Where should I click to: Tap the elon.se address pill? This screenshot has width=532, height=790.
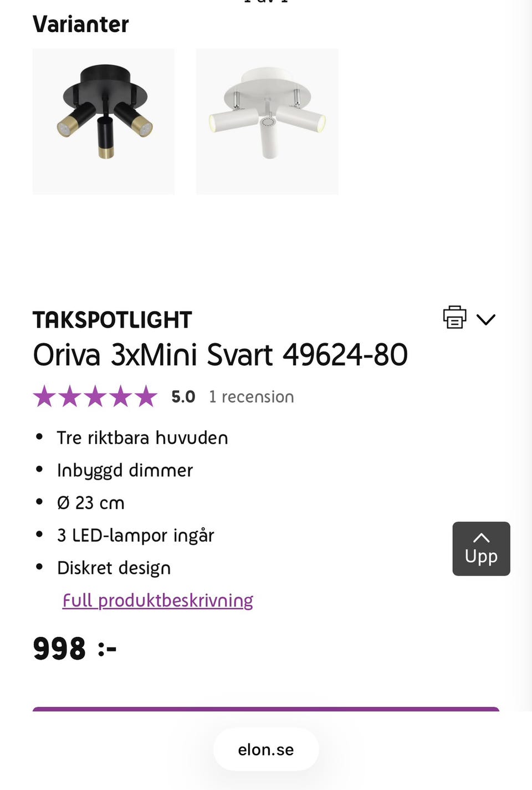[266, 750]
